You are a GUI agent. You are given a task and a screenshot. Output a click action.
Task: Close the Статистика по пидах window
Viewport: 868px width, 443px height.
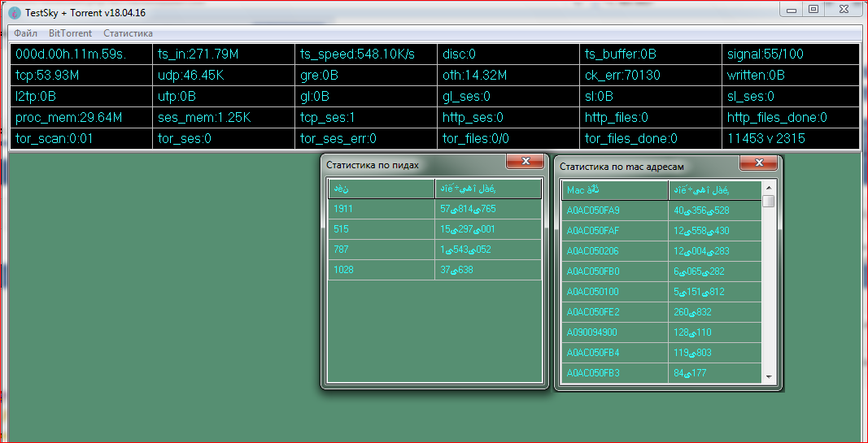point(525,162)
